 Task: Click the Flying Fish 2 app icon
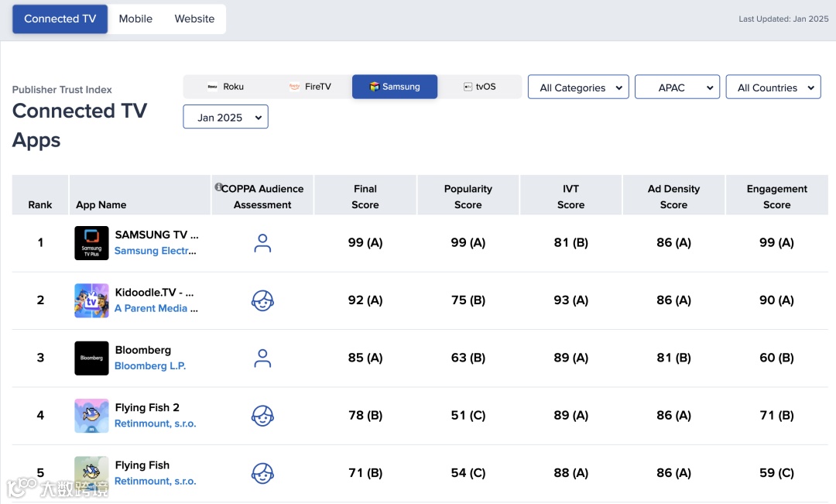[x=91, y=416]
